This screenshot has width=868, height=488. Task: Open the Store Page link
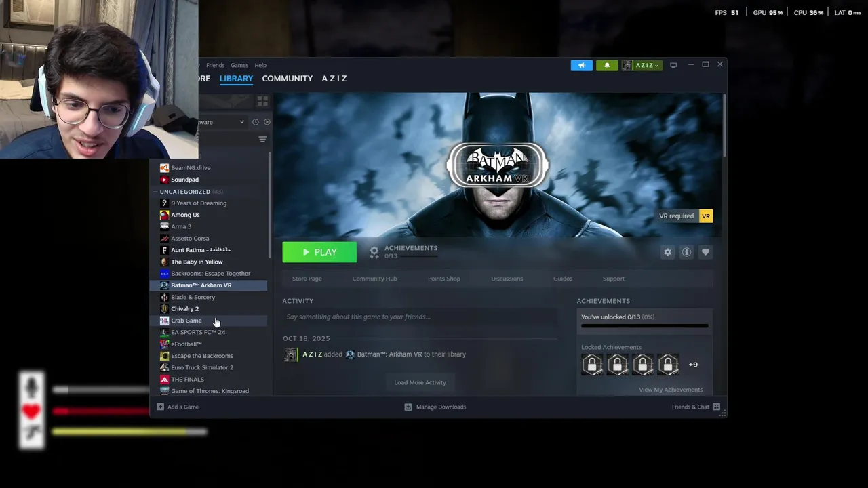(307, 279)
